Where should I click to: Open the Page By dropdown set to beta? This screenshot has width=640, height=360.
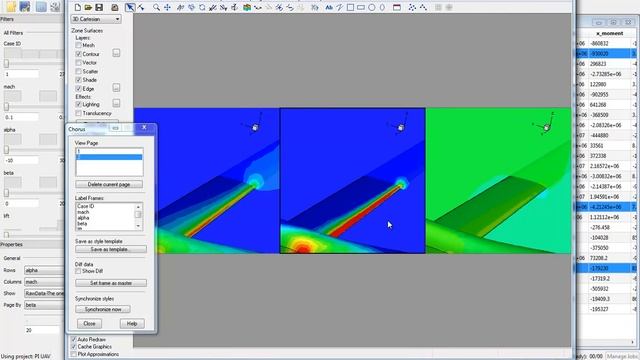[44, 305]
